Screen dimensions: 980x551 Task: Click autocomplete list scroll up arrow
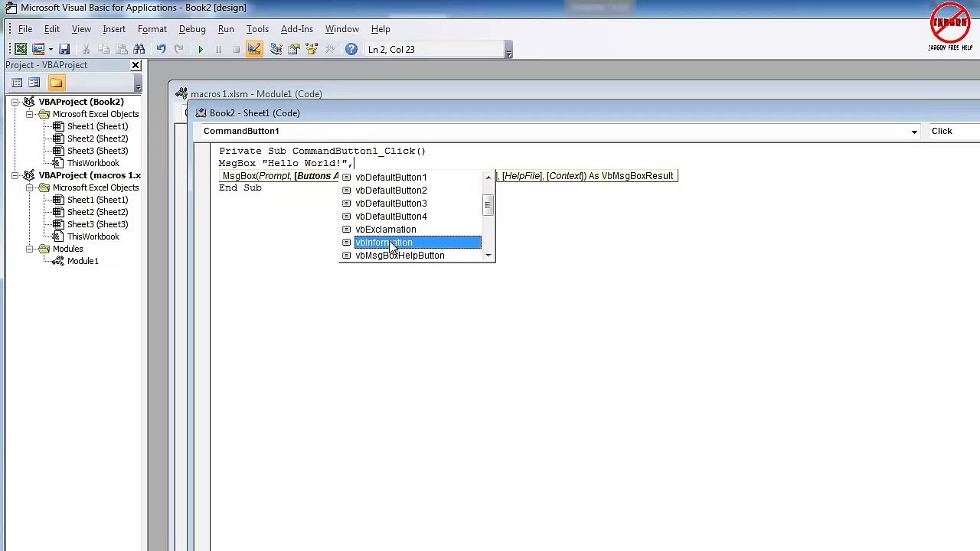(x=488, y=178)
